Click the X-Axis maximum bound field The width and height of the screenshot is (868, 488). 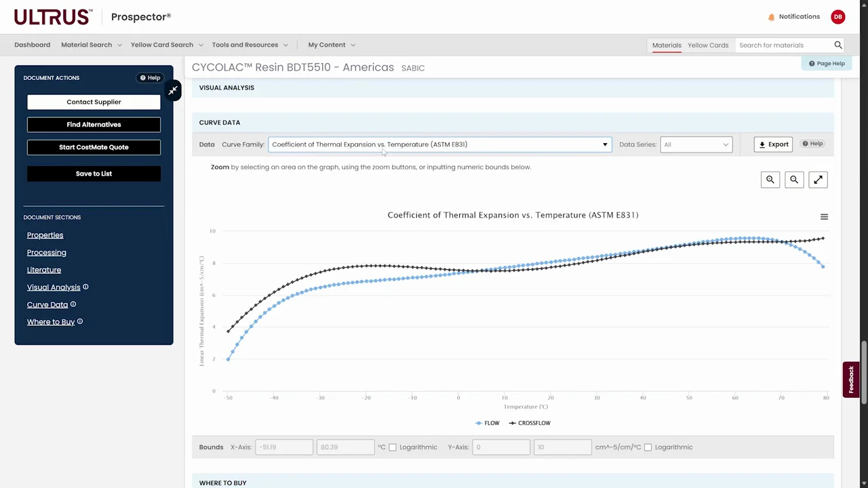(345, 447)
